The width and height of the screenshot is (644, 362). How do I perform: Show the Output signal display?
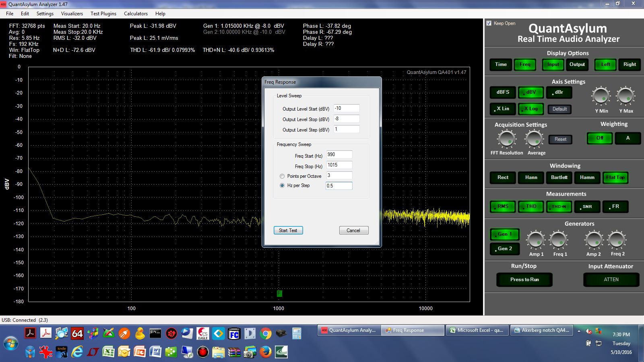[577, 64]
